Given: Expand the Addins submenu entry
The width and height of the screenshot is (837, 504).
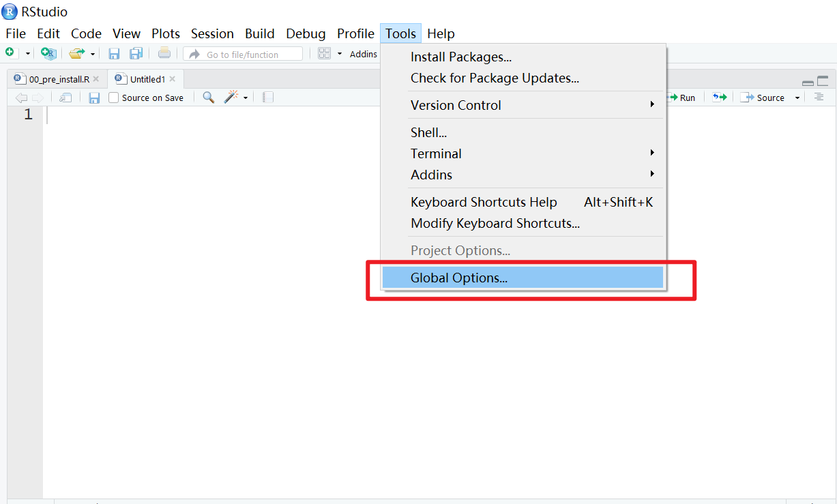Looking at the screenshot, I should (523, 175).
